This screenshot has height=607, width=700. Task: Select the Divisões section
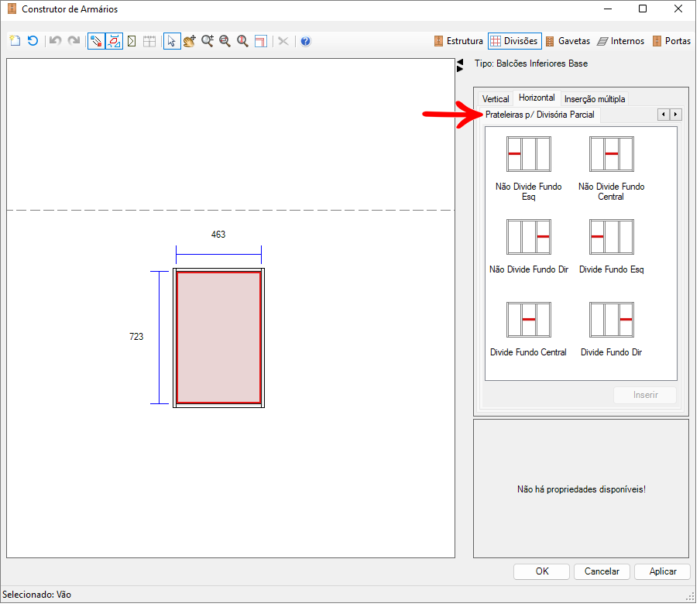(x=515, y=41)
